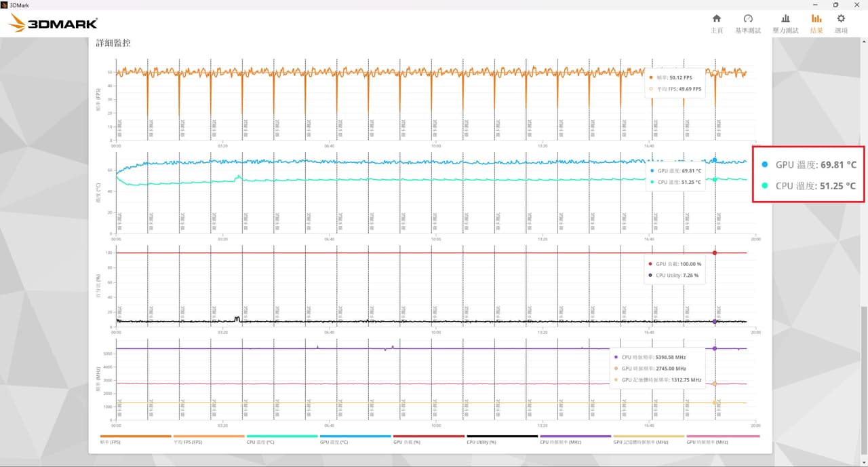
Task: Toggle the CPU 時脈頻率 (MHz) legend series
Action: [x=575, y=438]
